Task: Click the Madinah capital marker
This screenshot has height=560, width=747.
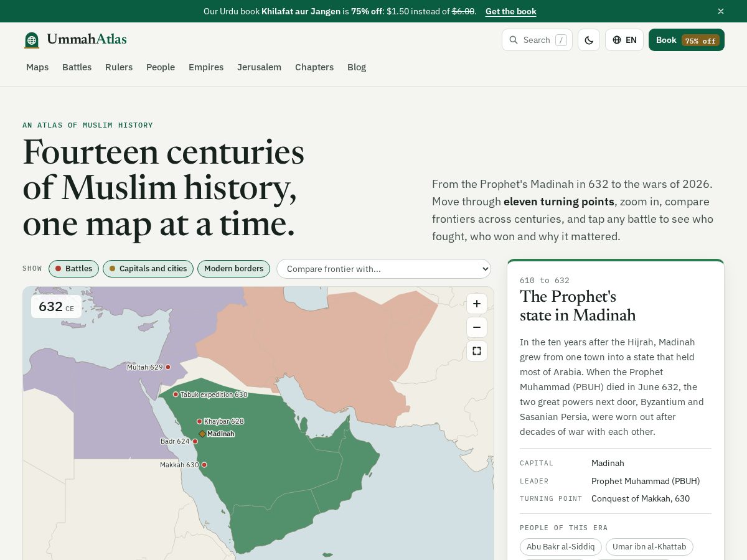Action: click(202, 434)
